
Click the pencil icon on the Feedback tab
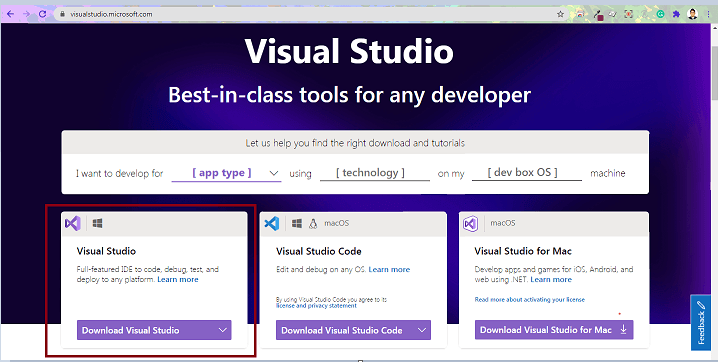(701, 305)
